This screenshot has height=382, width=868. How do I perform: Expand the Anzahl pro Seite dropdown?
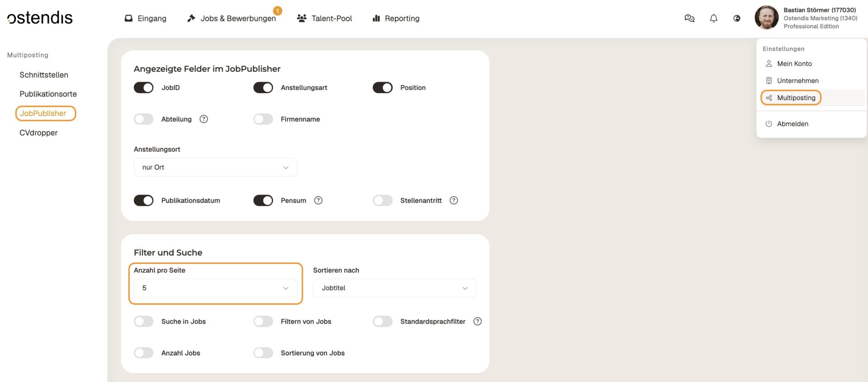click(x=215, y=288)
